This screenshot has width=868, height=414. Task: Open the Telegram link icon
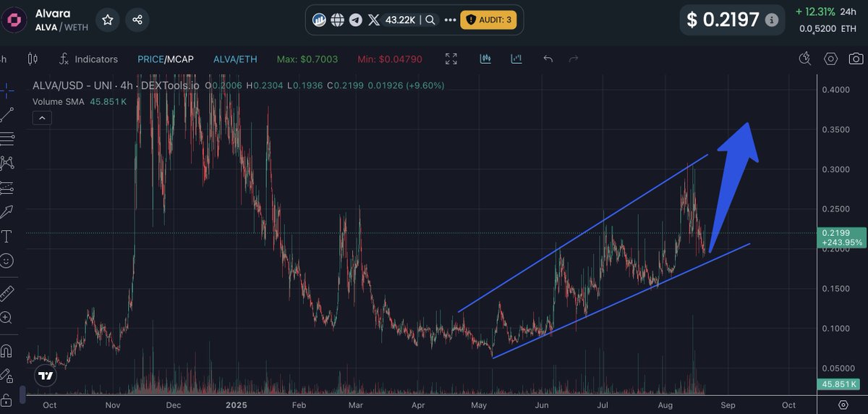click(355, 20)
